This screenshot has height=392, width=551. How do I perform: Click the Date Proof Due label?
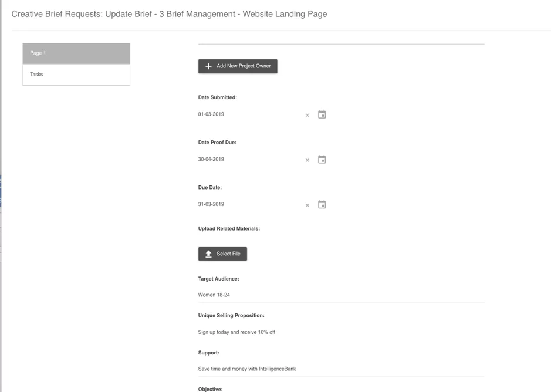click(x=217, y=143)
